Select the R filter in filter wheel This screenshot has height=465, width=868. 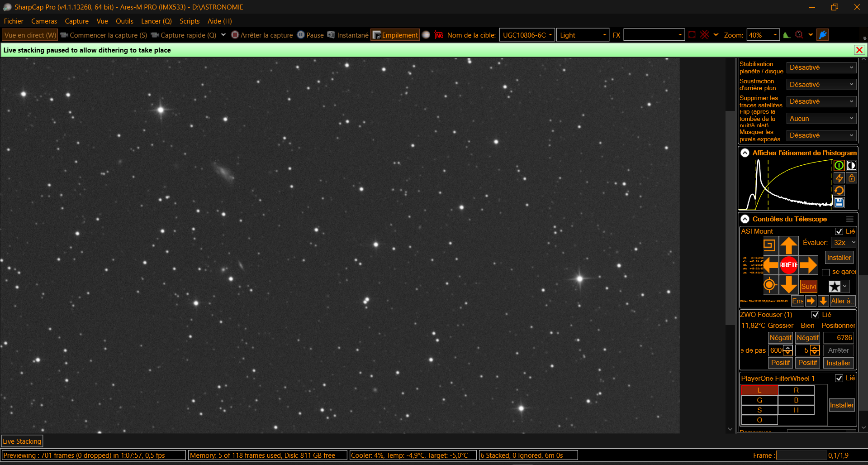click(796, 390)
